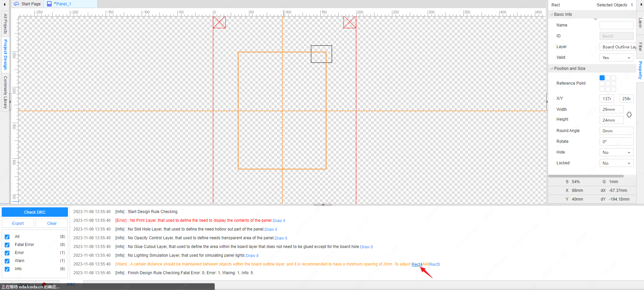Collapse the bottom DRC panel with the handle
Image resolution: width=644 pixels, height=290 pixels.
click(323, 204)
